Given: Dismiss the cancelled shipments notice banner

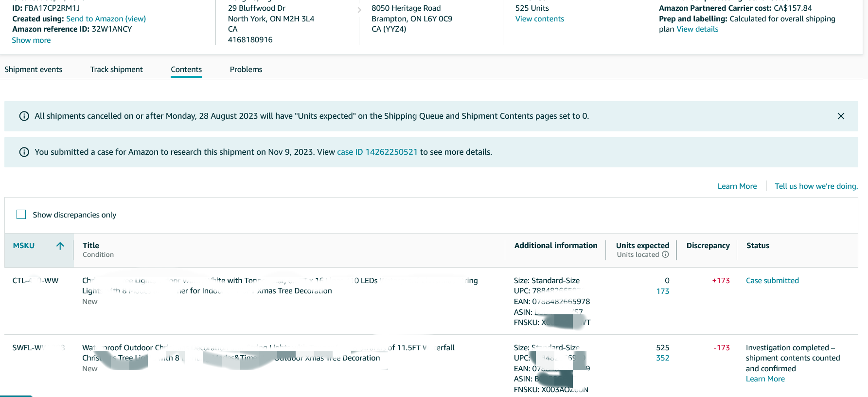Looking at the screenshot, I should 841,116.
